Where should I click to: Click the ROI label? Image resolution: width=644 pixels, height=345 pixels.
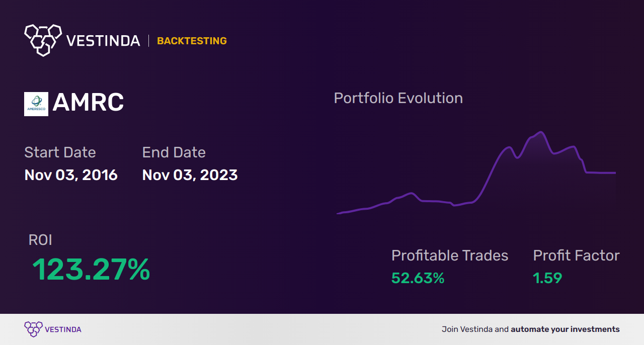pyautogui.click(x=40, y=240)
